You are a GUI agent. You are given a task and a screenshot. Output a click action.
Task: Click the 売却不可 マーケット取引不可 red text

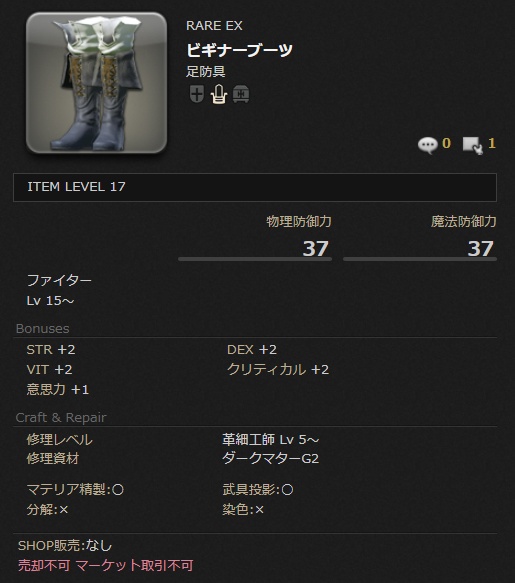tap(106, 566)
